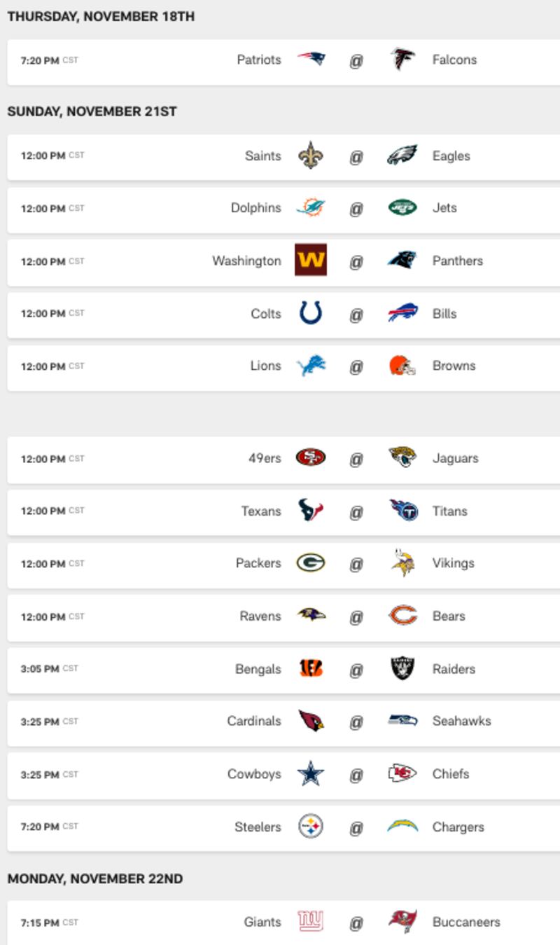Click the Giants ny logo
This screenshot has height=945, width=560.
(x=311, y=921)
